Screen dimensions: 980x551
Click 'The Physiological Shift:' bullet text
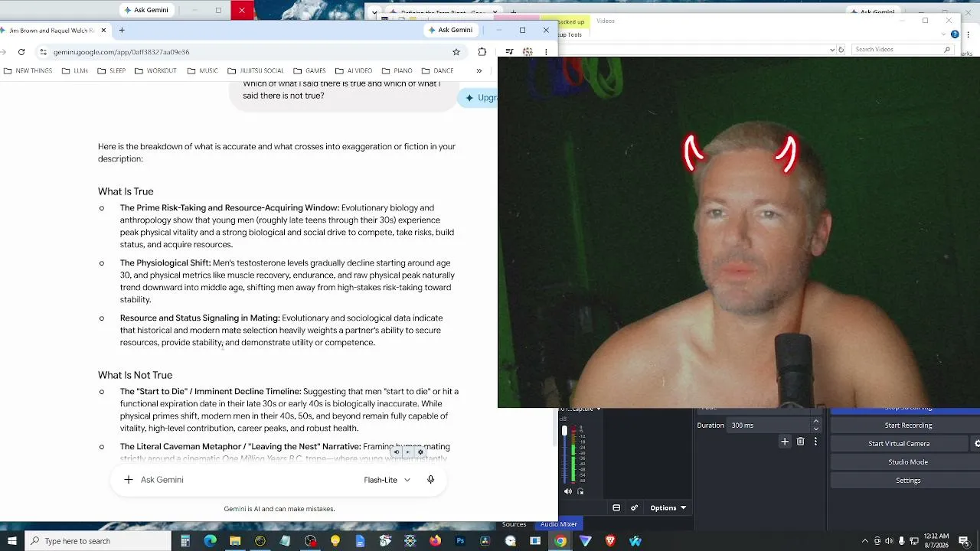click(x=165, y=262)
